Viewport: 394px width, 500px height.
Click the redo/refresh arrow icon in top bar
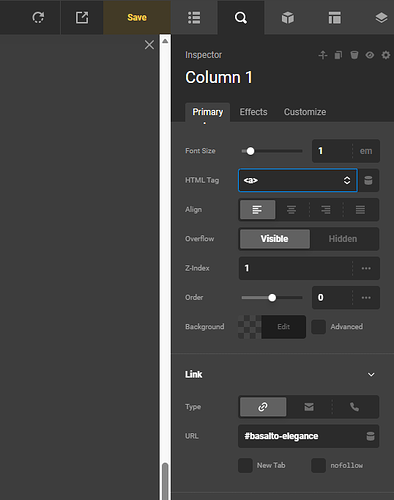click(38, 17)
